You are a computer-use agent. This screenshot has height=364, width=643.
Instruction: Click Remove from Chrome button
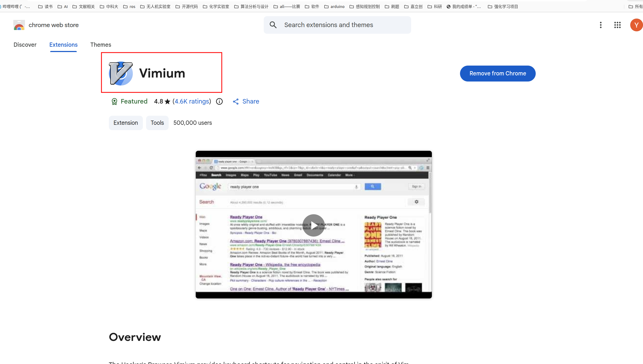click(497, 74)
